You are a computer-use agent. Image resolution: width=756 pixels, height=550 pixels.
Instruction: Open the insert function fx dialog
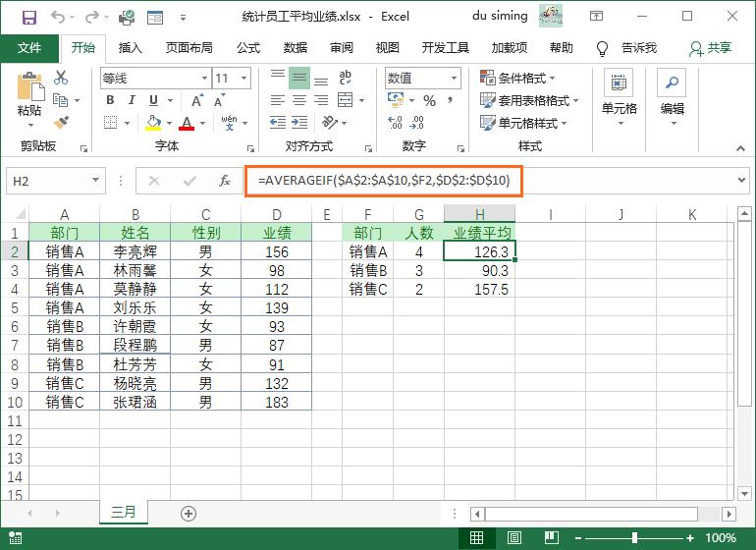(x=224, y=181)
